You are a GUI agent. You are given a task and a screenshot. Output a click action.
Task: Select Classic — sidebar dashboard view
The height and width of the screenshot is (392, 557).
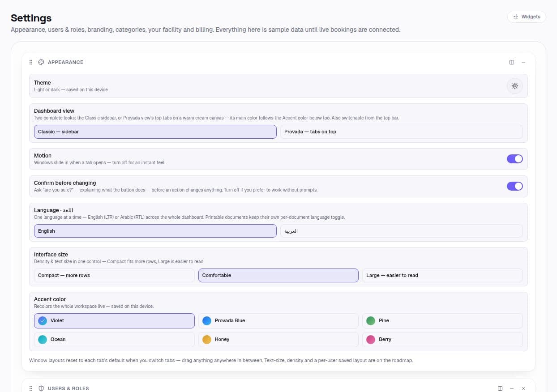point(155,132)
